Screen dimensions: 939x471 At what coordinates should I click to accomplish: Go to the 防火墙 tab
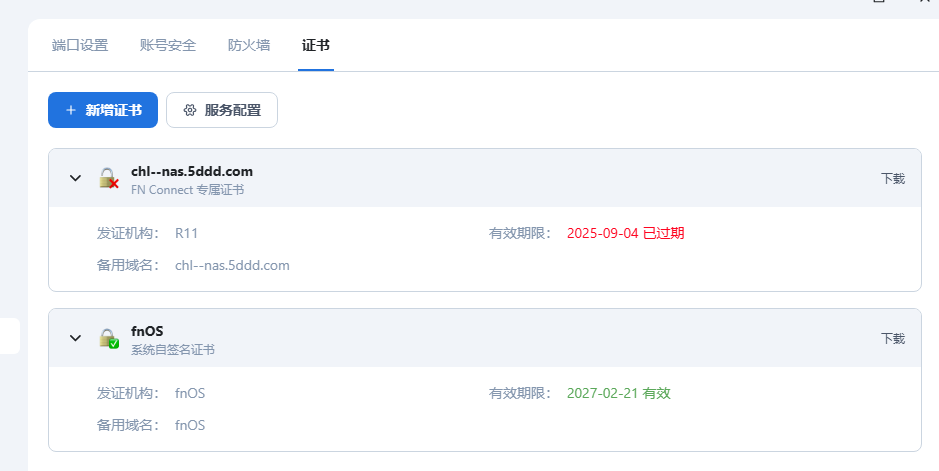(x=249, y=45)
